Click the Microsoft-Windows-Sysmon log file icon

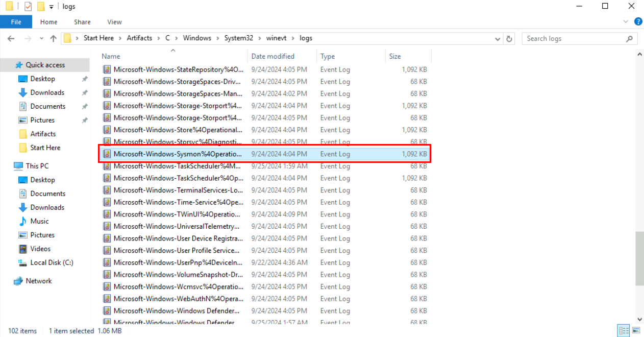(x=107, y=154)
